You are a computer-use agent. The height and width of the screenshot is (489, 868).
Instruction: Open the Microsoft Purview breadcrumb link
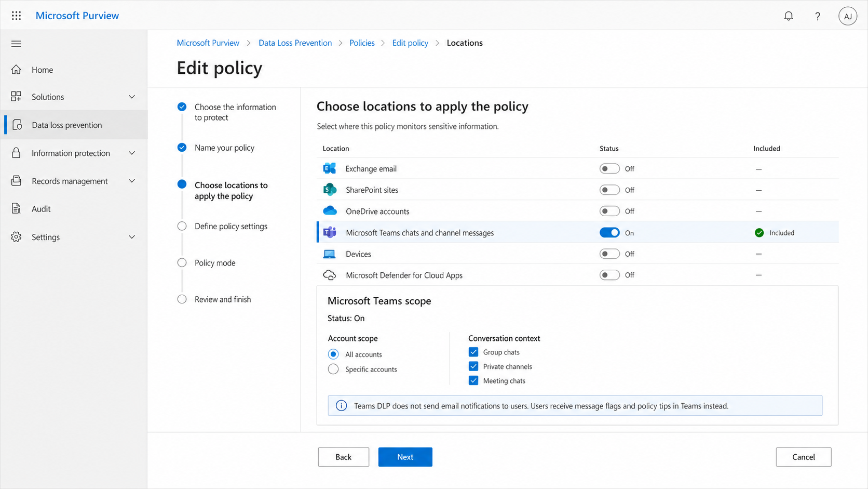pos(208,43)
